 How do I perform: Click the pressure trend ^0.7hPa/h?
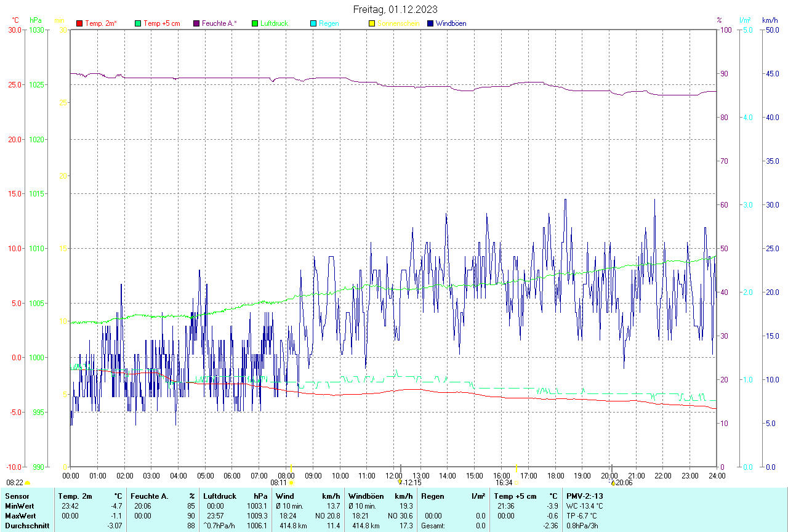[x=220, y=526]
